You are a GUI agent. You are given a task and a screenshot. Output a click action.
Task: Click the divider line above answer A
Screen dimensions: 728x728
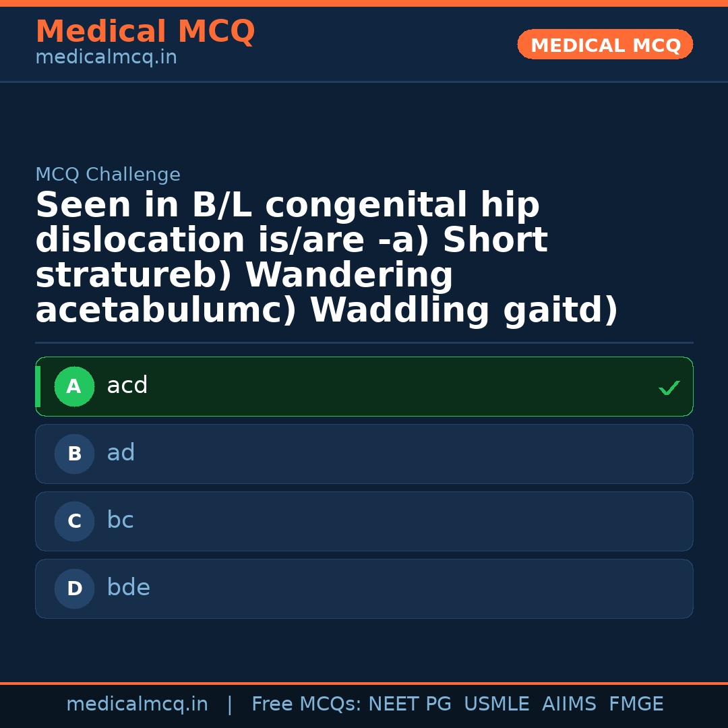364,342
